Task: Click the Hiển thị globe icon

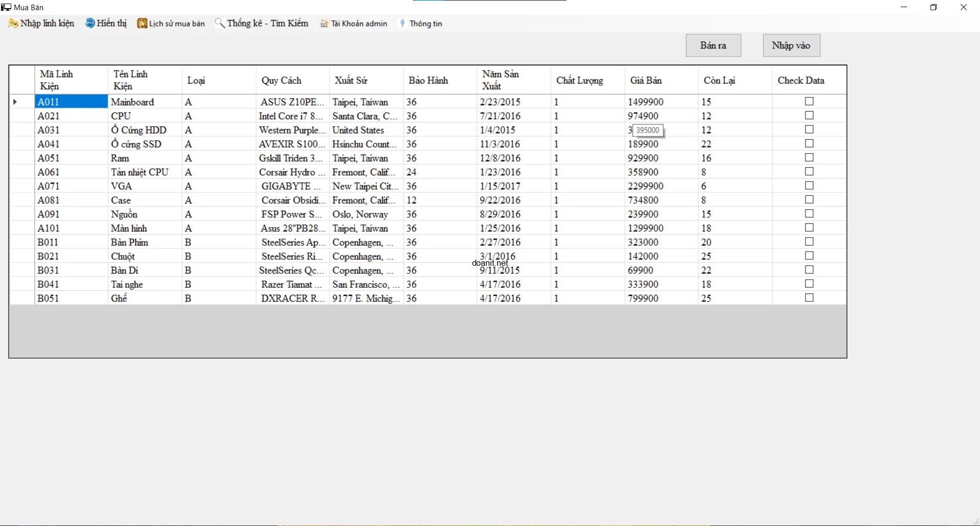Action: point(90,23)
